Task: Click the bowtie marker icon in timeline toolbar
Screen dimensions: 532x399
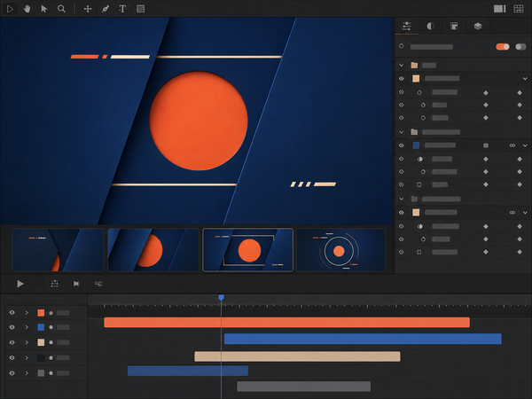Action: point(76,284)
